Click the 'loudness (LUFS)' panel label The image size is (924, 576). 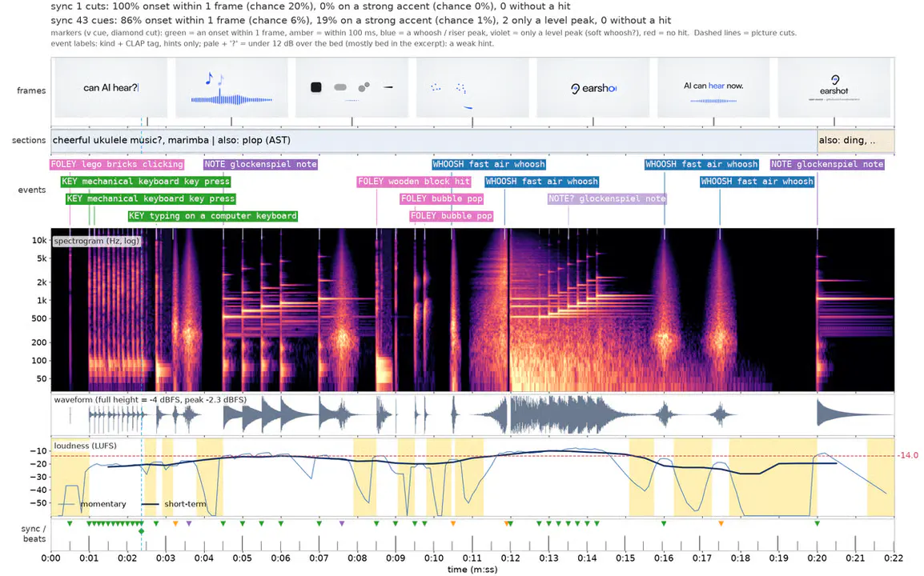86,446
